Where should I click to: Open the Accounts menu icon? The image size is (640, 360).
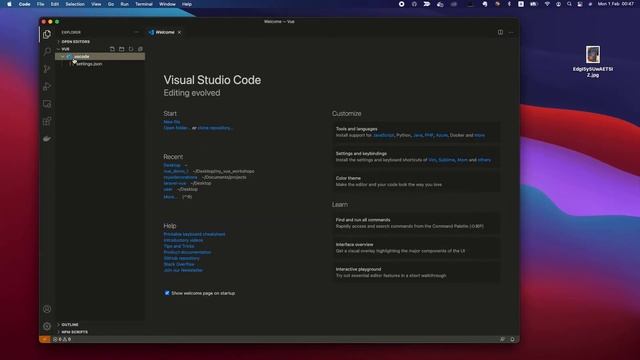click(47, 309)
